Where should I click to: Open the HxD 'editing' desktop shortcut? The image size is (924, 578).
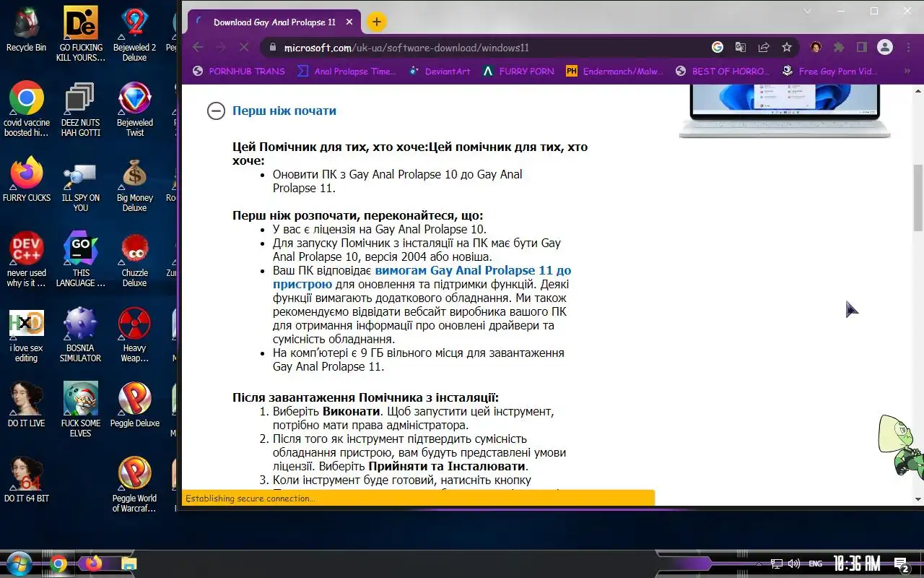26,336
